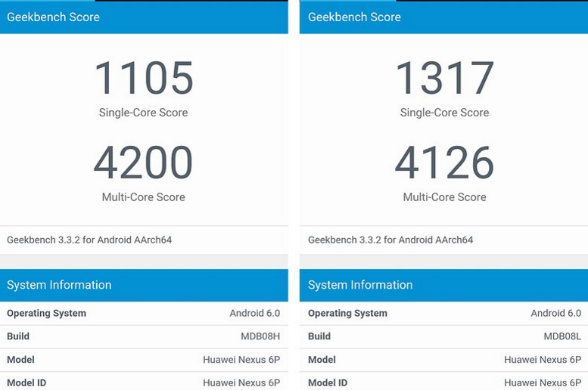Select the MDB08L build value

[x=562, y=336]
